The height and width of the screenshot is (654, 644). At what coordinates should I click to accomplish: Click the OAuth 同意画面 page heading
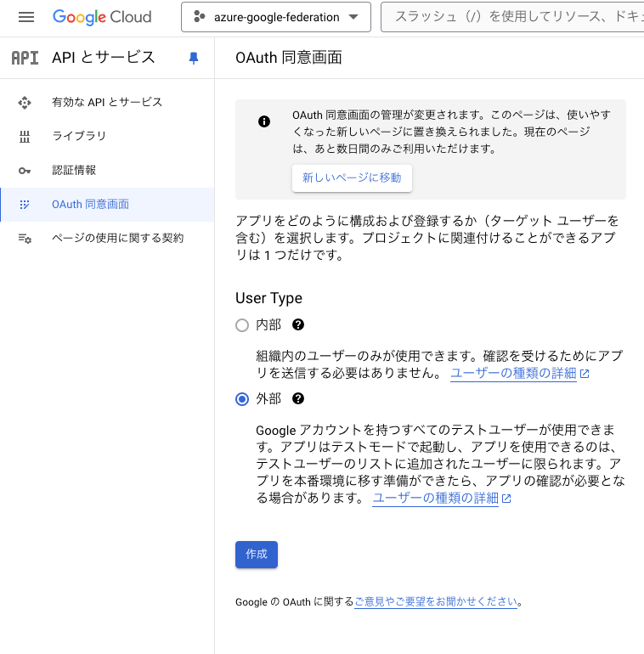tap(289, 58)
